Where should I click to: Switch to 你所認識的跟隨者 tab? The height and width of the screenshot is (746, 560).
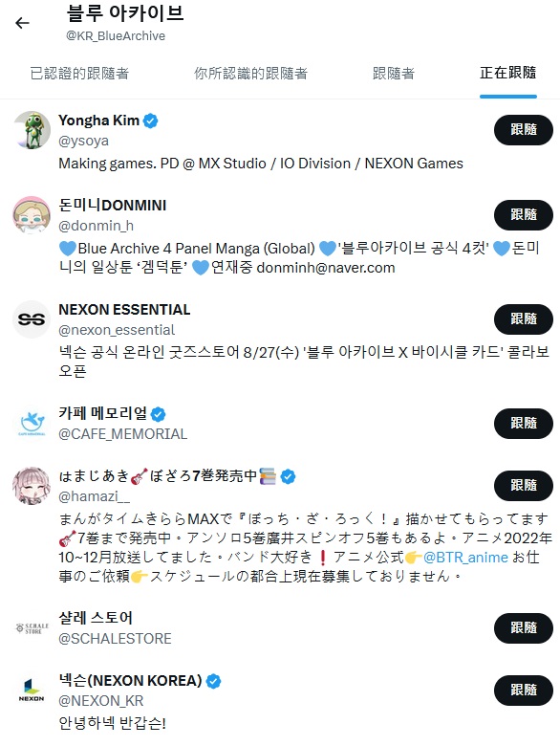tap(250, 74)
